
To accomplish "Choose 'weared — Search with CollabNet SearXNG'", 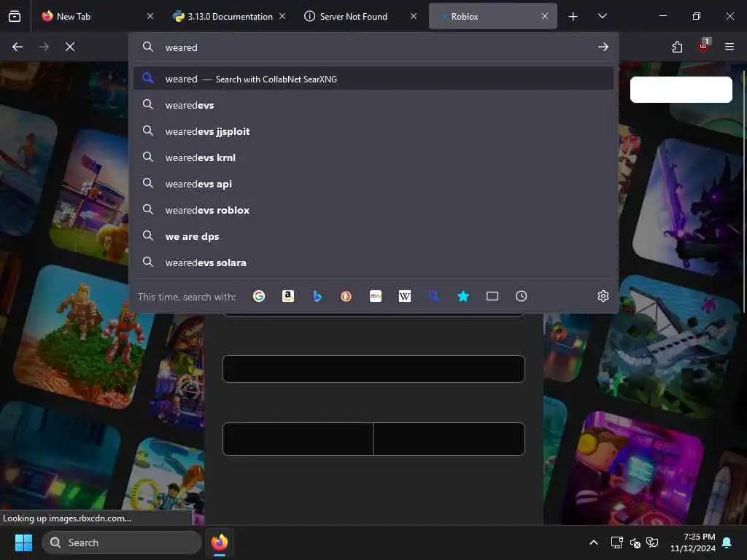I will (x=373, y=79).
